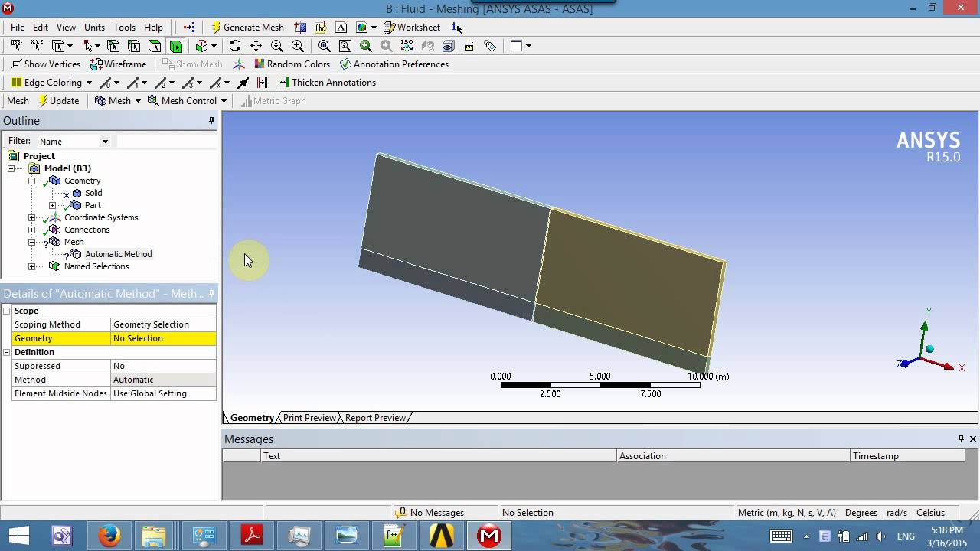Click the info 'i' toolbar icon
This screenshot has width=980, height=551.
[x=456, y=27]
